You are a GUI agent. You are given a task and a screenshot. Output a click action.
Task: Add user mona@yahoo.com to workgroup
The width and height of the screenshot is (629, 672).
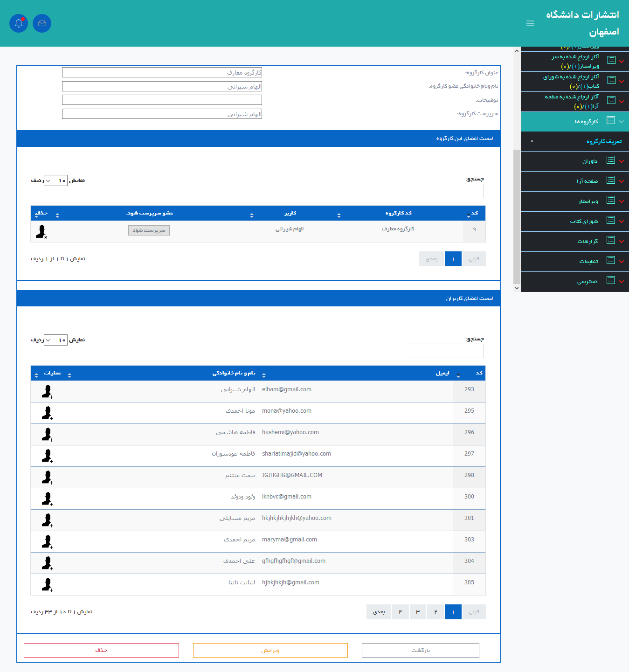tap(47, 413)
